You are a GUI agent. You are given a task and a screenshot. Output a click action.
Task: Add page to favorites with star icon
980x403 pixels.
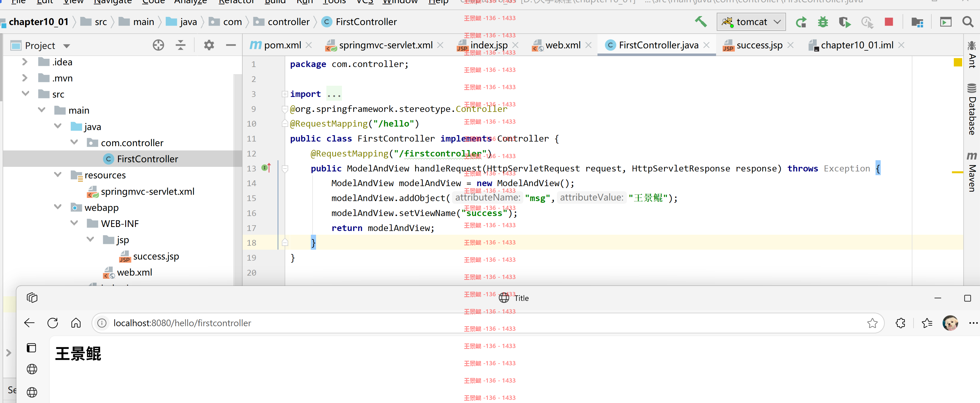tap(872, 323)
